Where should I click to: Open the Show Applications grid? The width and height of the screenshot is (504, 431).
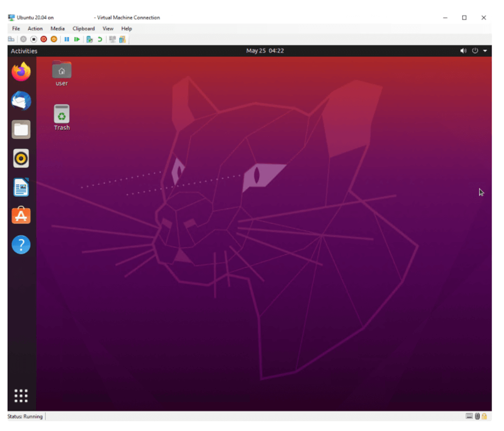tap(21, 395)
